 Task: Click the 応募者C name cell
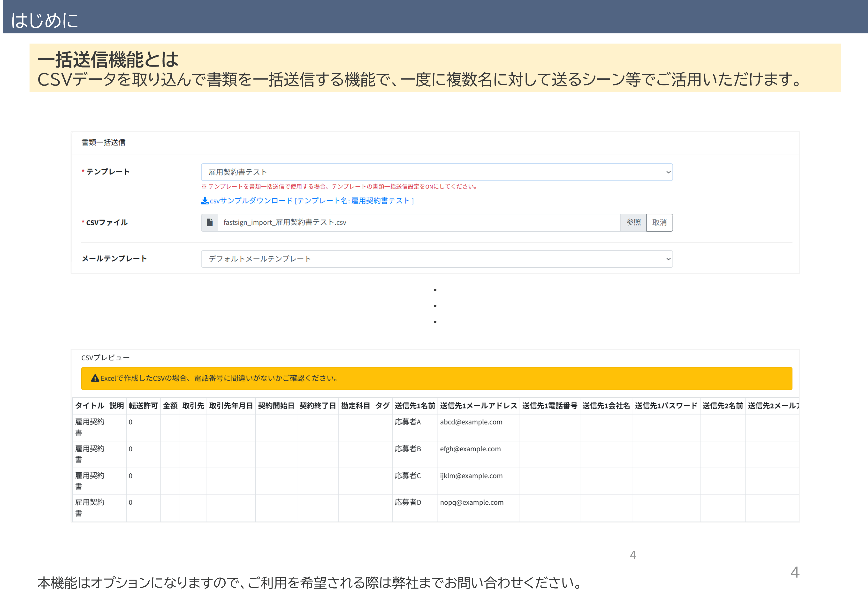click(x=408, y=476)
